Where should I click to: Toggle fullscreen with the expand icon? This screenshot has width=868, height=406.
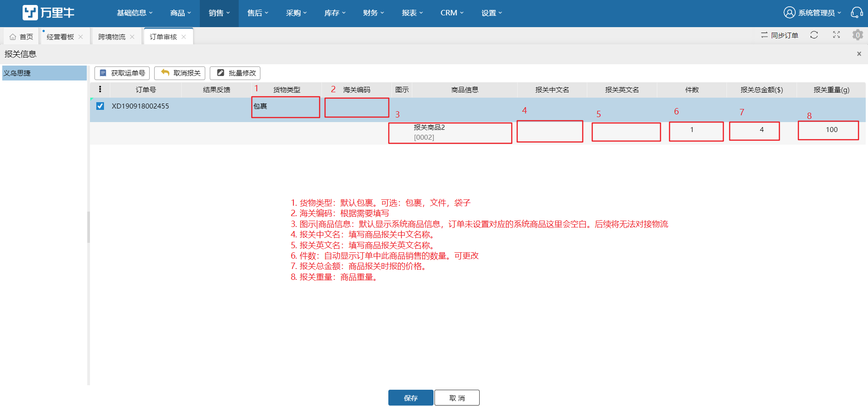[836, 35]
